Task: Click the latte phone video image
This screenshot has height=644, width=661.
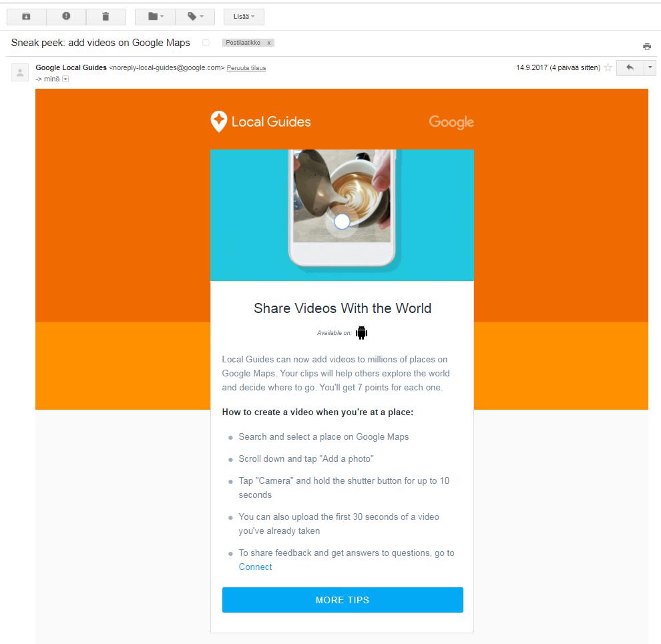Action: [342, 215]
